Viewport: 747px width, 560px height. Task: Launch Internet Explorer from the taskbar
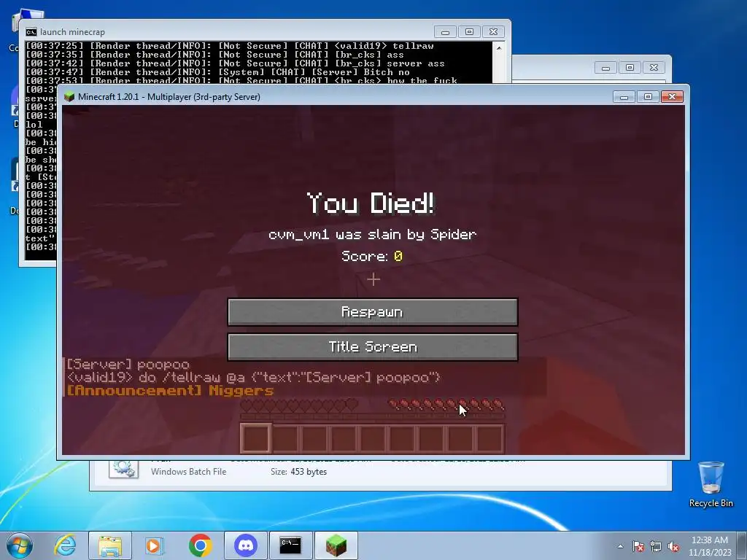(65, 545)
